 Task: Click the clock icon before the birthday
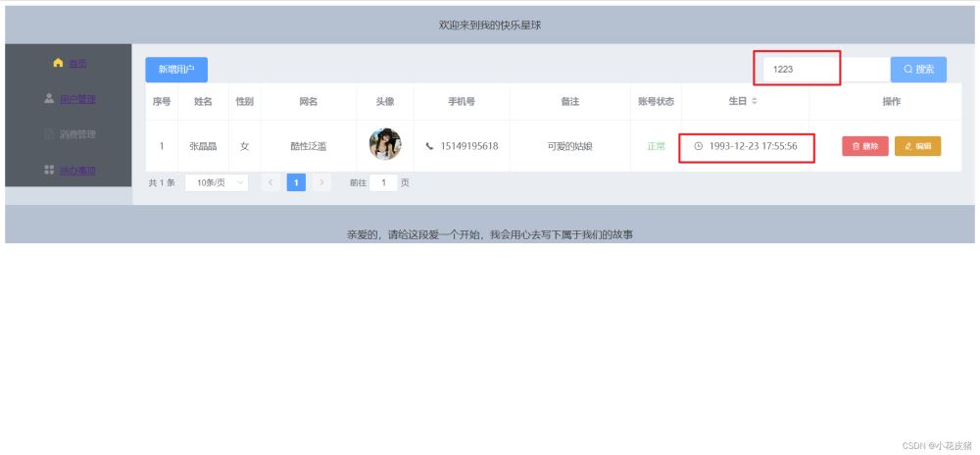pyautogui.click(x=698, y=146)
